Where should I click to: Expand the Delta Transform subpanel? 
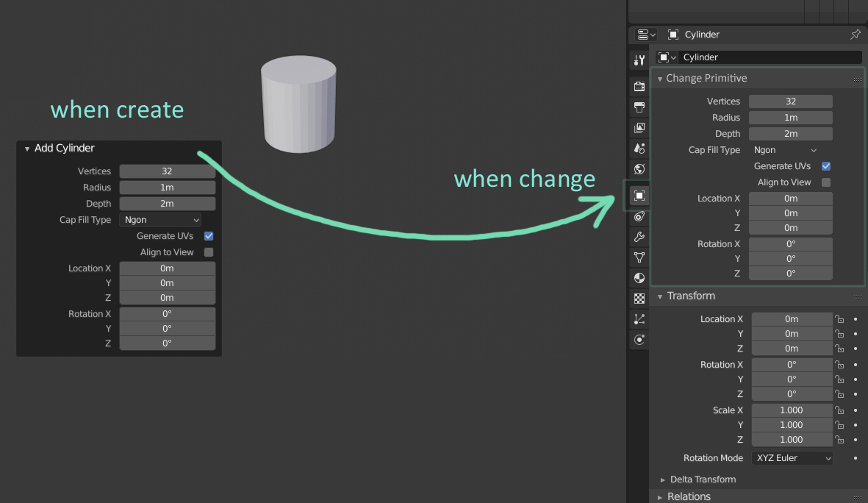[663, 479]
